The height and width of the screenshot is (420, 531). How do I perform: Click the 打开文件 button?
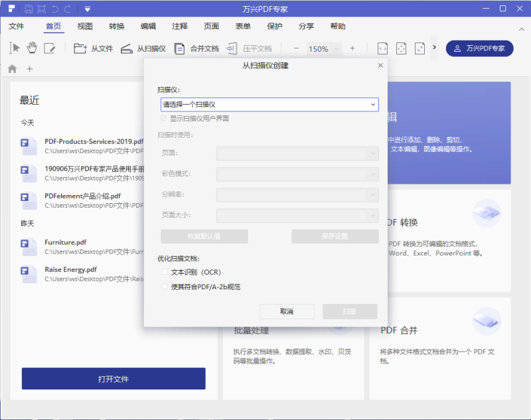[x=113, y=378]
